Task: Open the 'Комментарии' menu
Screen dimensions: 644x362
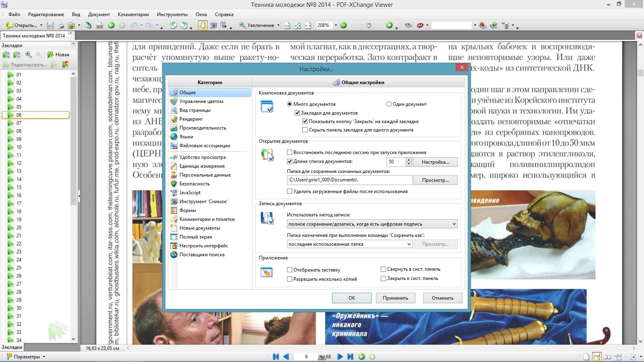Action: pos(133,14)
